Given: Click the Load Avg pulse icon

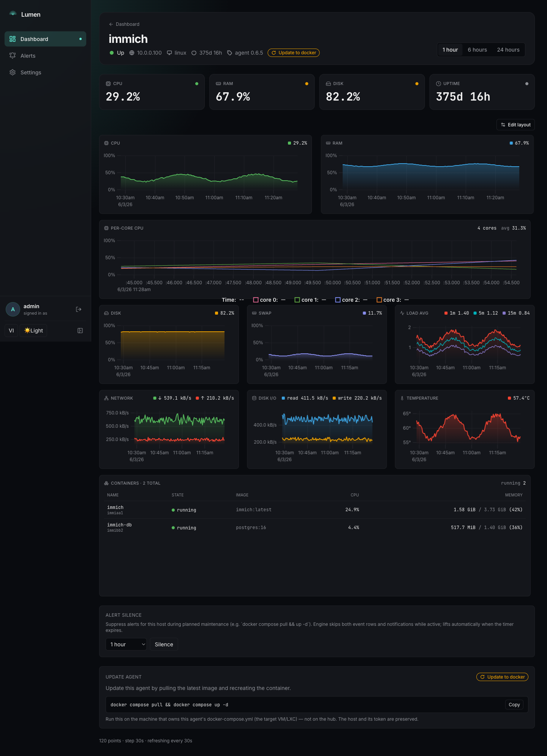Looking at the screenshot, I should click(402, 313).
